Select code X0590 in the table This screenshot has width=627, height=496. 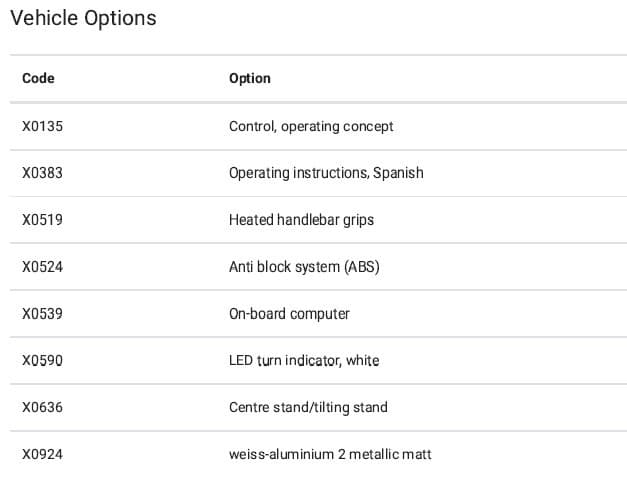tap(42, 361)
